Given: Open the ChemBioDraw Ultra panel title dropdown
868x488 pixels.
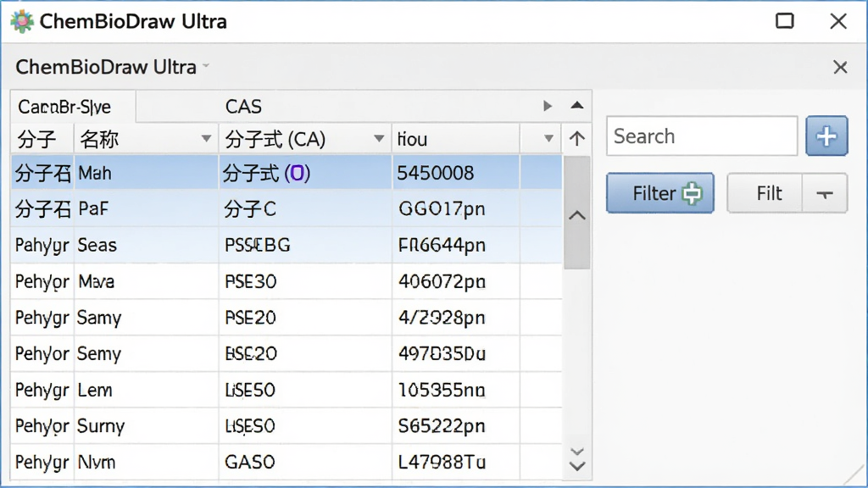Looking at the screenshot, I should pyautogui.click(x=207, y=66).
